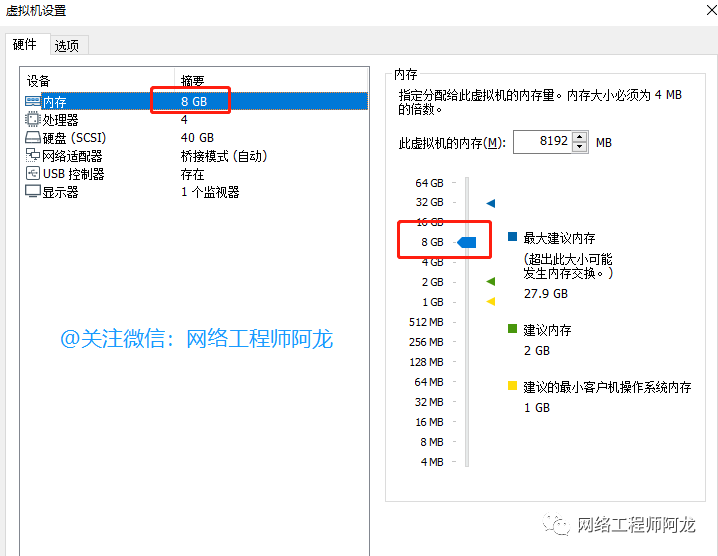
Task: Click the 1 GB scale label
Action: [x=433, y=302]
